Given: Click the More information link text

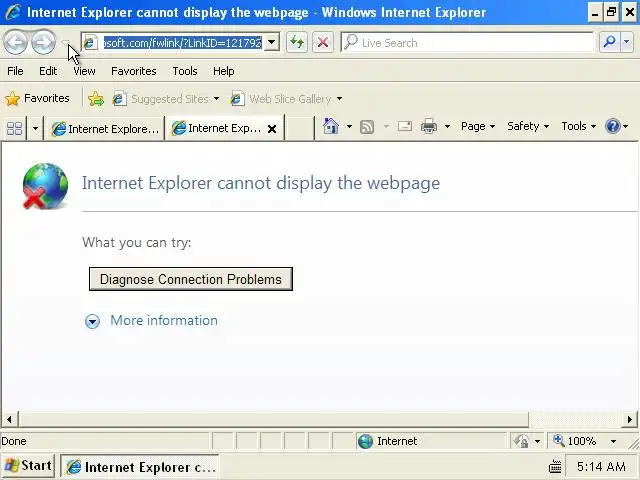Looking at the screenshot, I should coord(164,320).
